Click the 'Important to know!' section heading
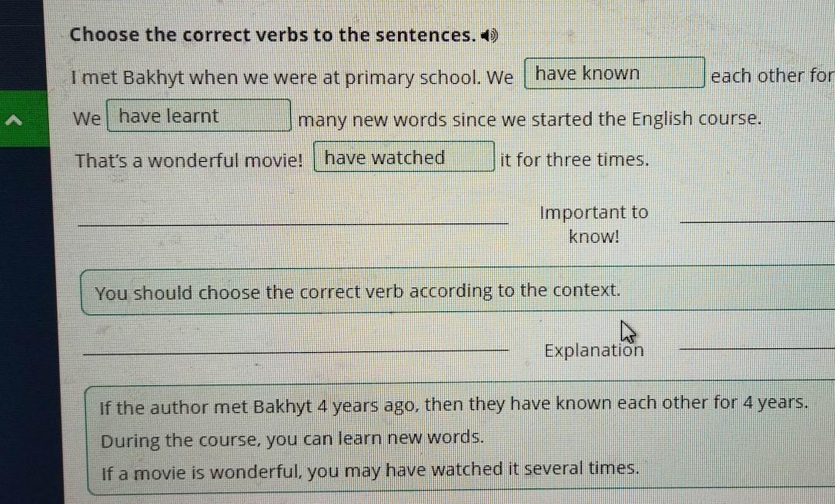835x504 pixels. (x=594, y=224)
